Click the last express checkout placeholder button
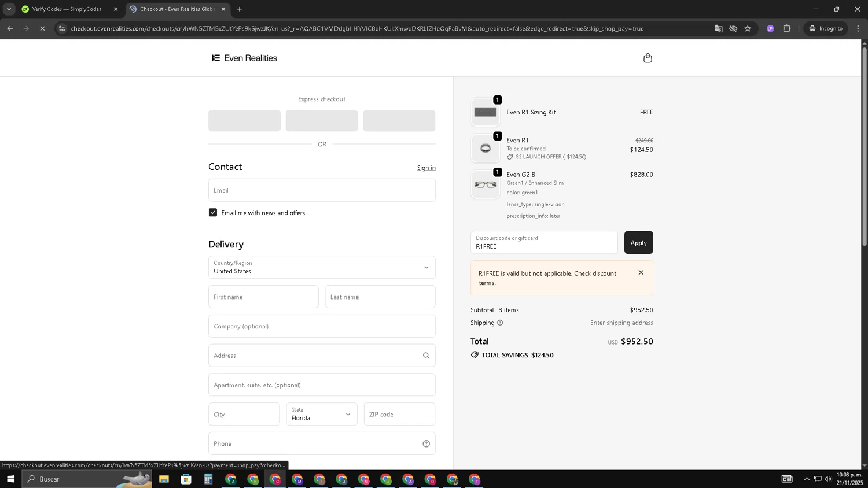The height and width of the screenshot is (488, 868). pos(399,121)
